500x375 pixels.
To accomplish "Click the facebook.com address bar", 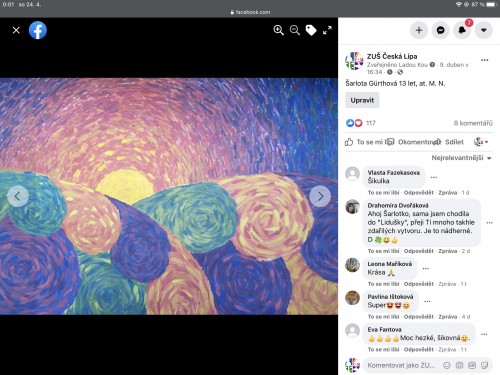I will [x=250, y=12].
